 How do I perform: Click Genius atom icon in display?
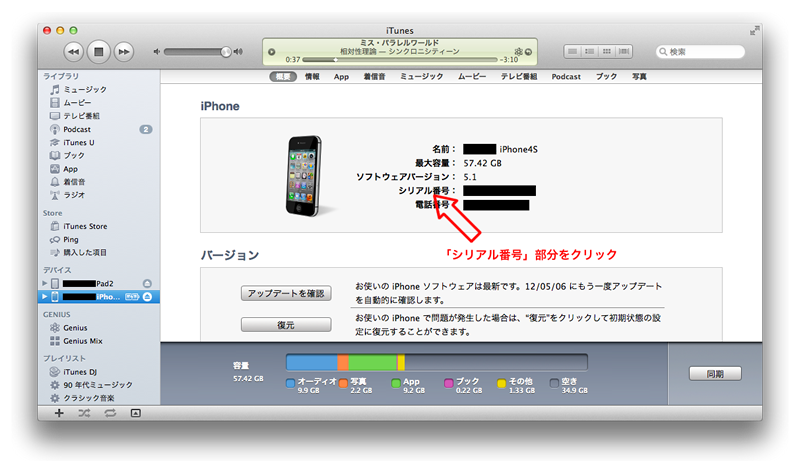(518, 52)
